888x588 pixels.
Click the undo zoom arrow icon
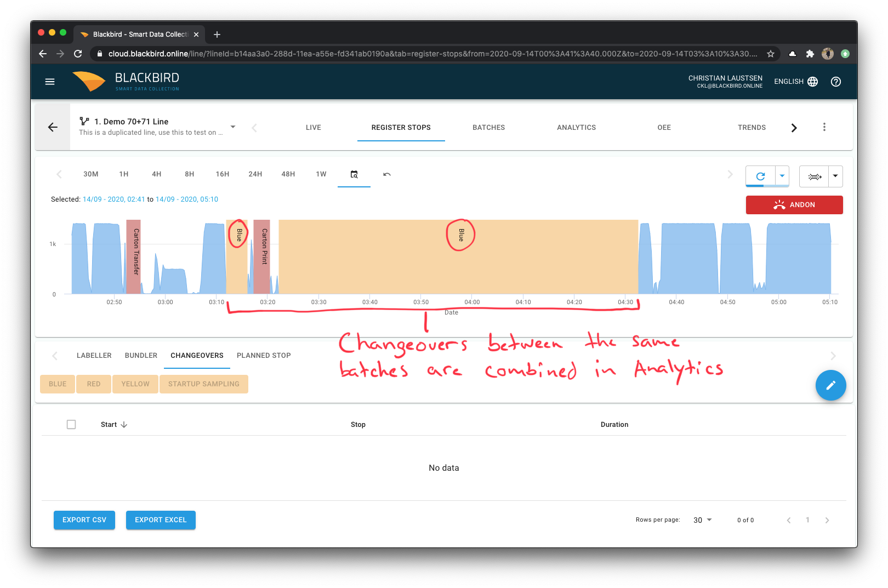pos(387,174)
